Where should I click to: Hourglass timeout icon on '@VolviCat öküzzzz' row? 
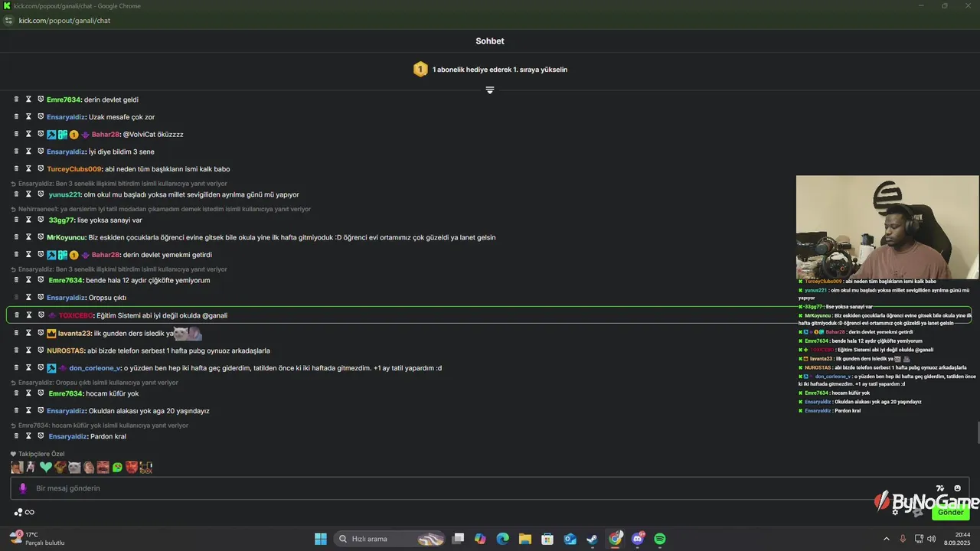click(x=28, y=134)
